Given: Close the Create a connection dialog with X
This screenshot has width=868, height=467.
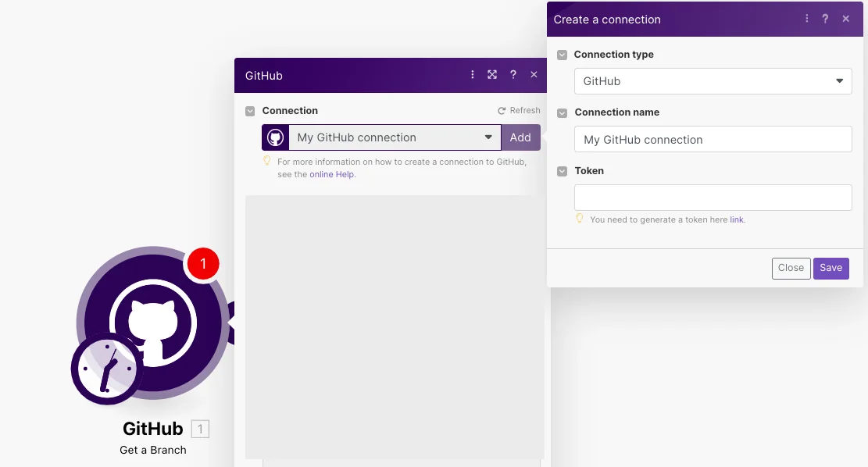Looking at the screenshot, I should pos(846,19).
